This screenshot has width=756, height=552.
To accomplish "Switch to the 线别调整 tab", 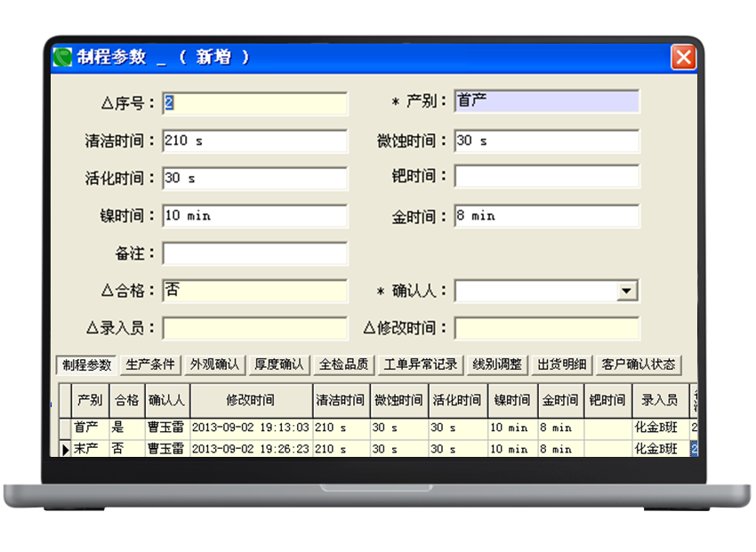I will tap(497, 364).
